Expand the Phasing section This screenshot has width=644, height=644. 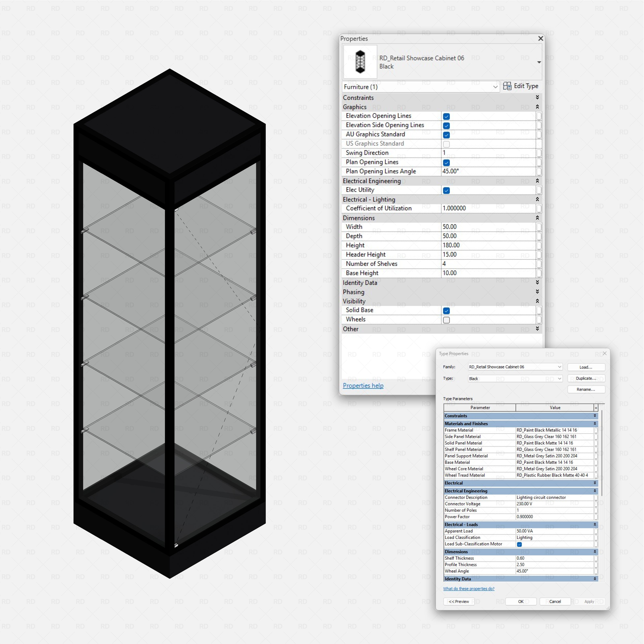537,292
